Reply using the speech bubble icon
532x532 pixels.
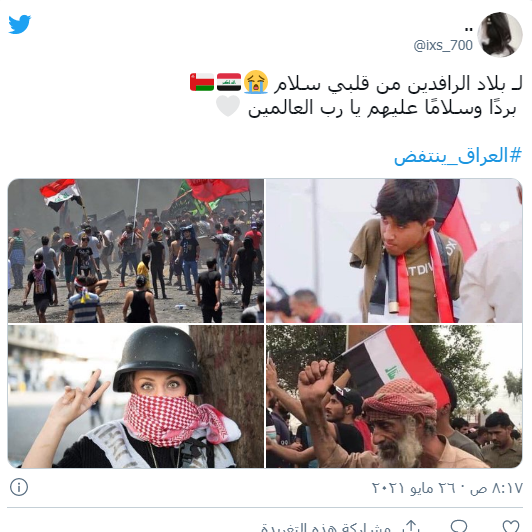(459, 526)
